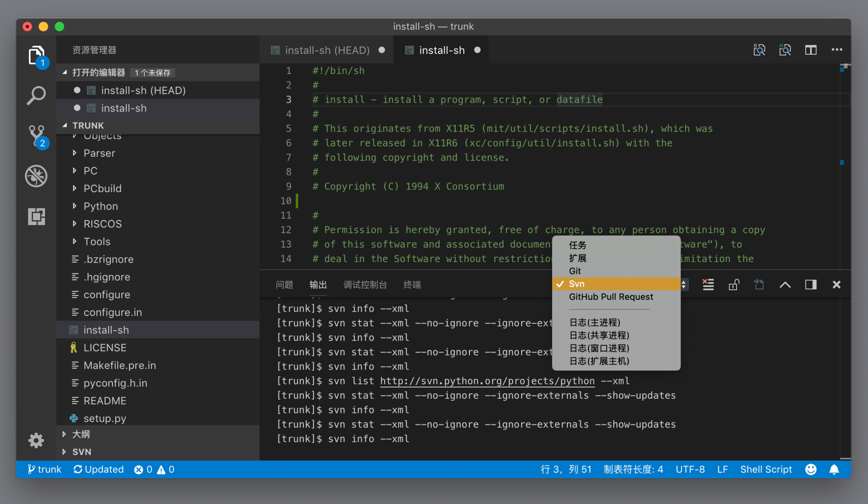Click the Split Editor icon in top right
The height and width of the screenshot is (504, 868).
[810, 50]
